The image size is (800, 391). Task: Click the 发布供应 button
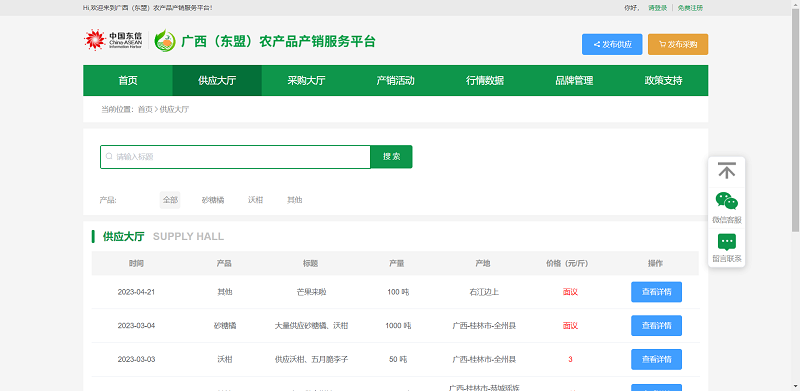tap(612, 44)
